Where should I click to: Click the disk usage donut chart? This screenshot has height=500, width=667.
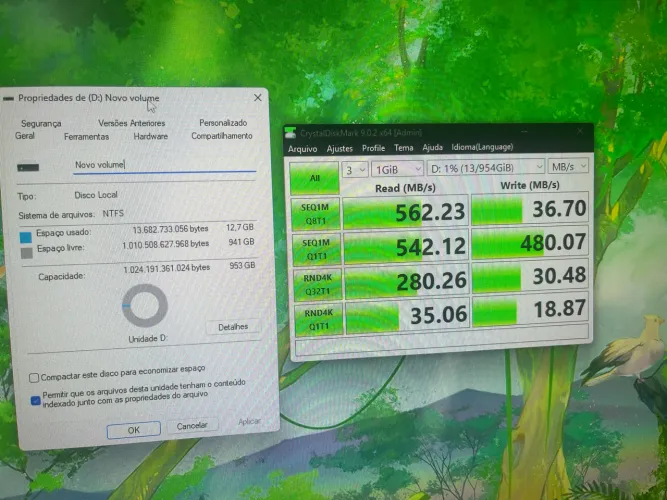(x=145, y=306)
